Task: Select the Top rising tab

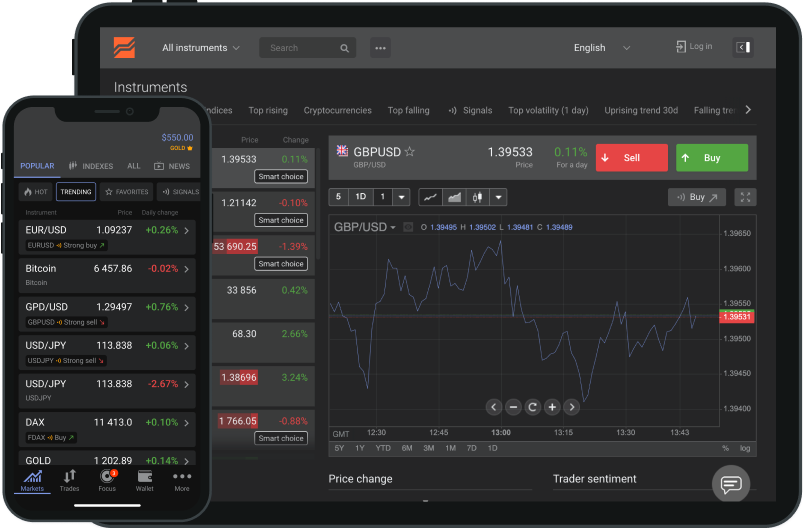Action: pos(268,110)
